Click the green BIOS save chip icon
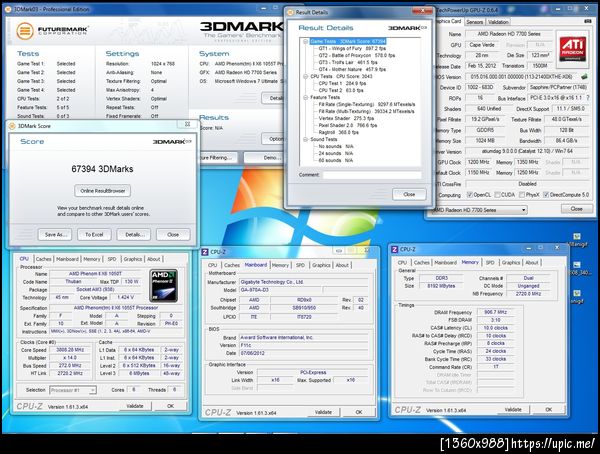600x454 pixels. (584, 77)
